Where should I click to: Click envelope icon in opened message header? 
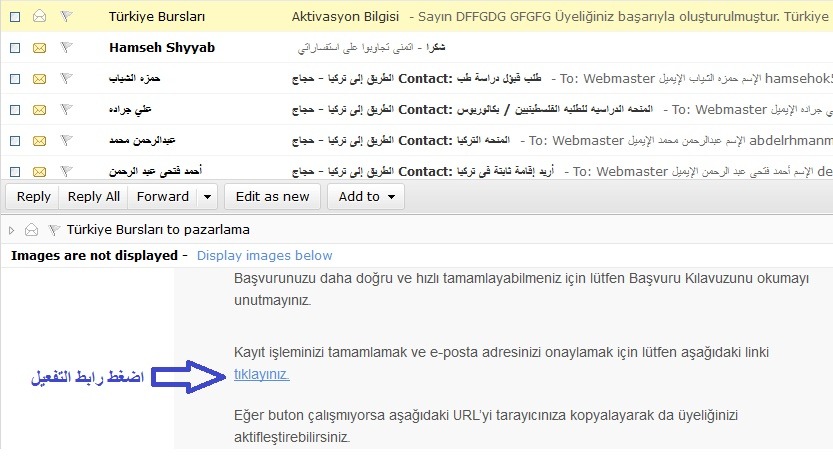(x=31, y=230)
